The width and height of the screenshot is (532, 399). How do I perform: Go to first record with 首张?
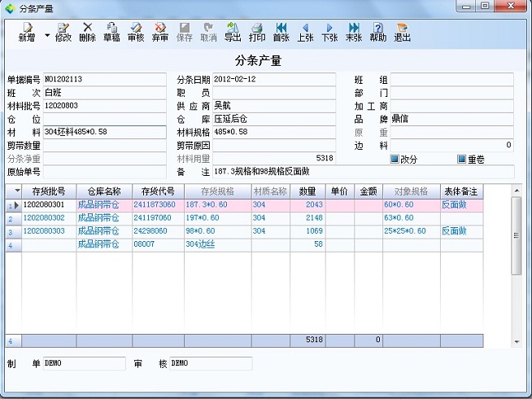[x=281, y=32]
